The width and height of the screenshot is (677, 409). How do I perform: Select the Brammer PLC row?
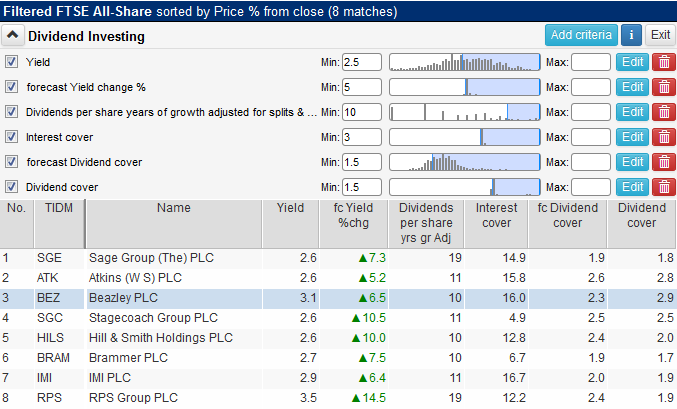tap(338, 358)
